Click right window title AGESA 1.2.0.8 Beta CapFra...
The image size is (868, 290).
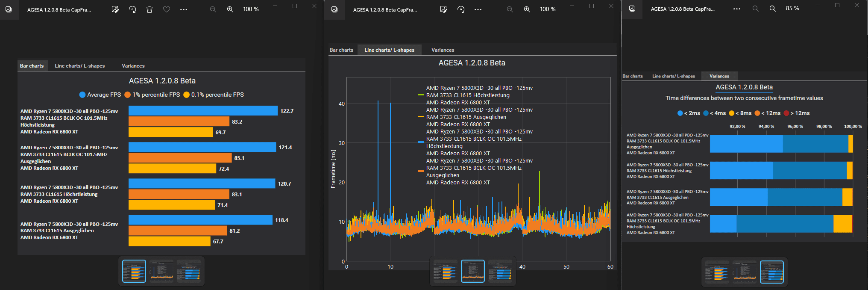[x=683, y=9]
